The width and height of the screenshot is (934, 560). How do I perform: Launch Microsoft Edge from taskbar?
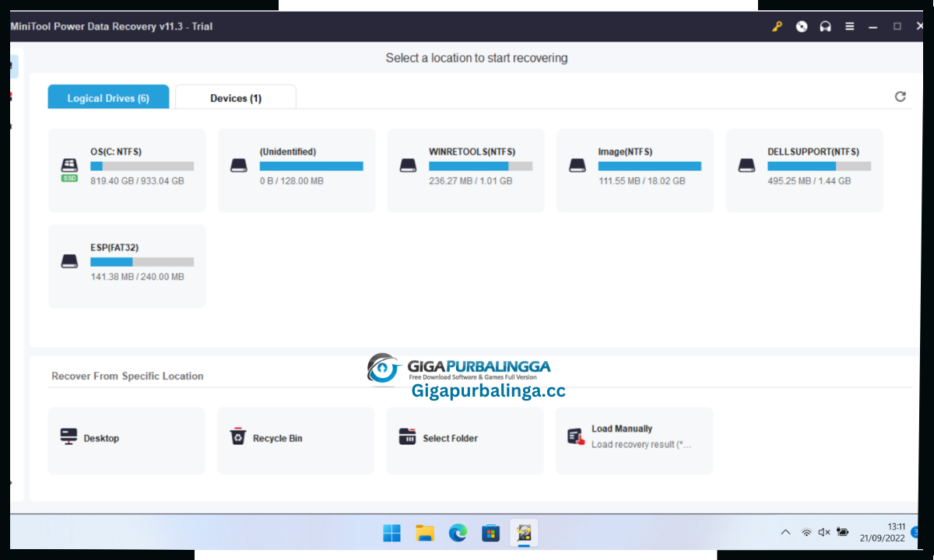pos(458,533)
